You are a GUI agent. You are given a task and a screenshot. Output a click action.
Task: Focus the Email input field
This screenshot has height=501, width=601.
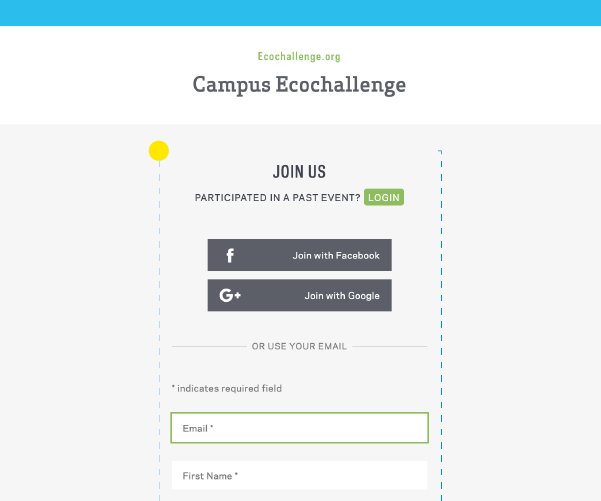pyautogui.click(x=299, y=428)
